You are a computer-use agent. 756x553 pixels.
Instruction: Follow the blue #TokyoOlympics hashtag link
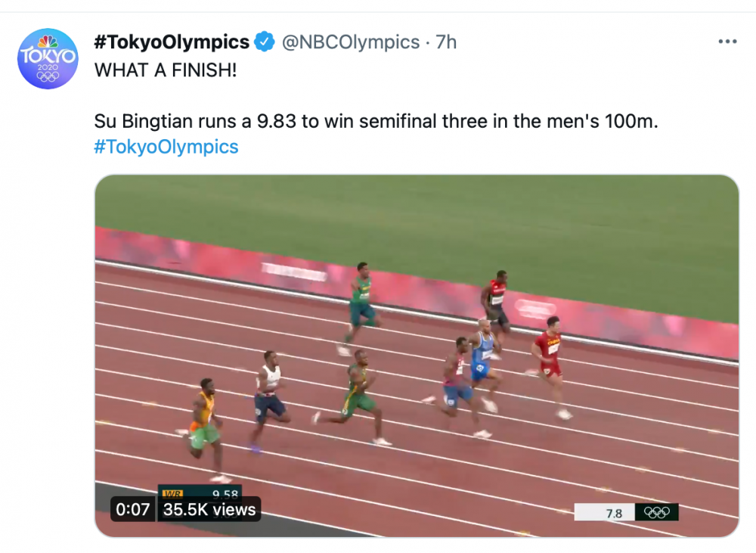point(166,147)
